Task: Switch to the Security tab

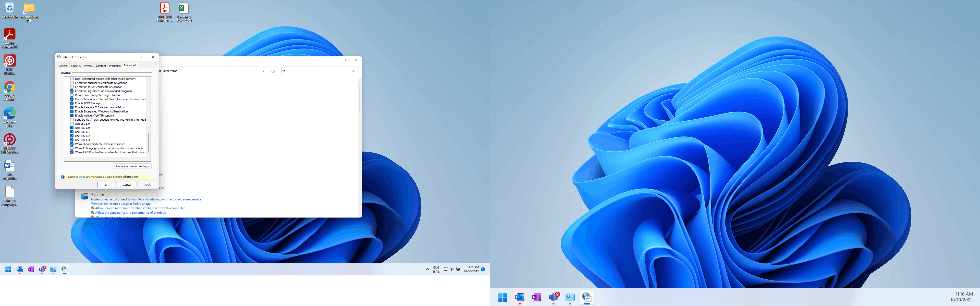Action: coord(76,66)
